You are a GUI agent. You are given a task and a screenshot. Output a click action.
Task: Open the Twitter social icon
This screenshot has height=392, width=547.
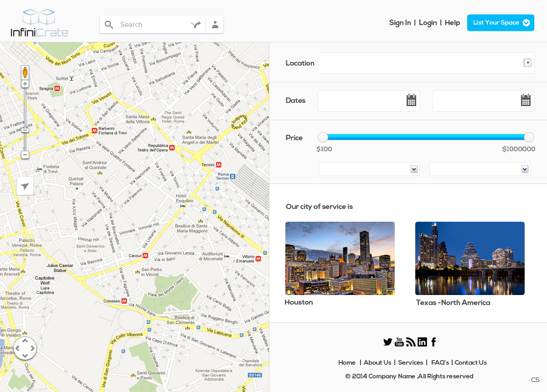click(388, 342)
